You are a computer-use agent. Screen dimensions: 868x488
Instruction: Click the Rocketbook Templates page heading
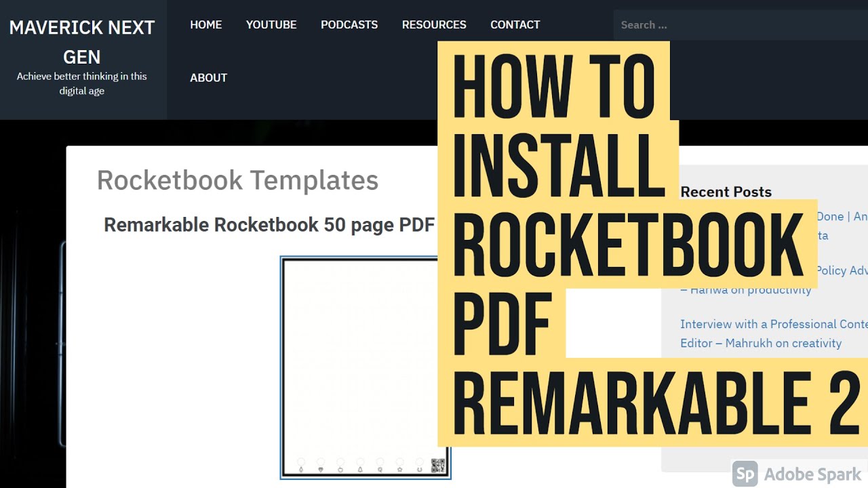(237, 180)
